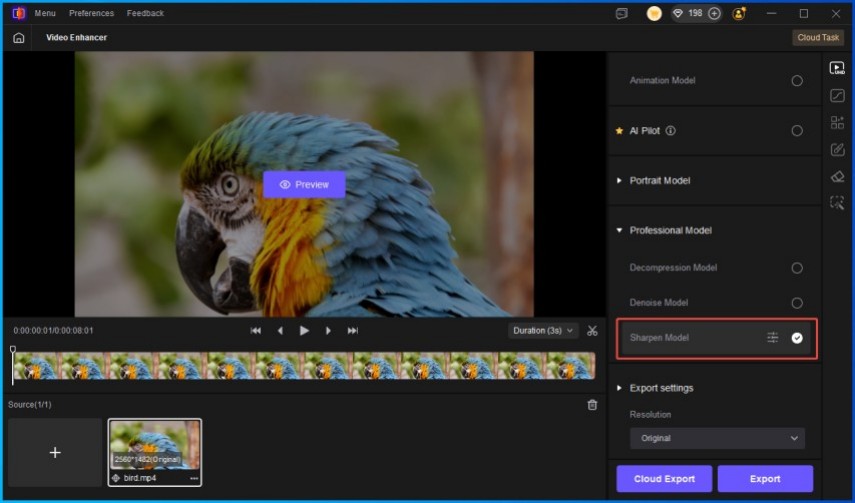This screenshot has width=855, height=503.
Task: Open Preferences
Action: click(92, 13)
